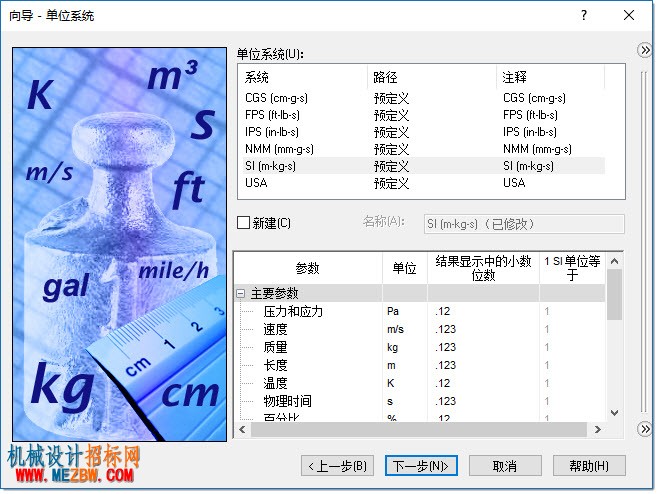Click the 上一步(B) back button

click(337, 466)
